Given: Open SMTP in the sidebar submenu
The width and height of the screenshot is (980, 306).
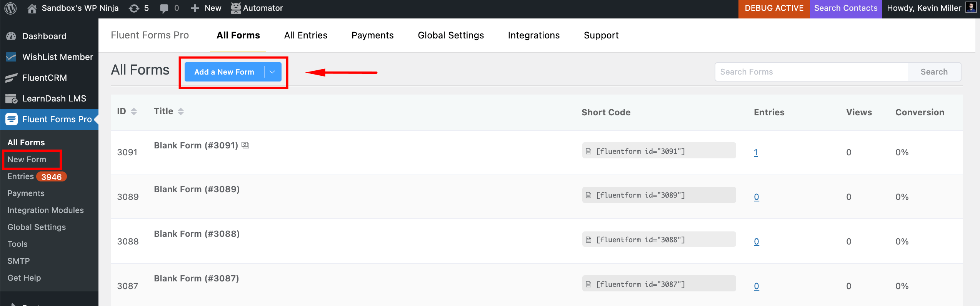Looking at the screenshot, I should click(x=18, y=261).
